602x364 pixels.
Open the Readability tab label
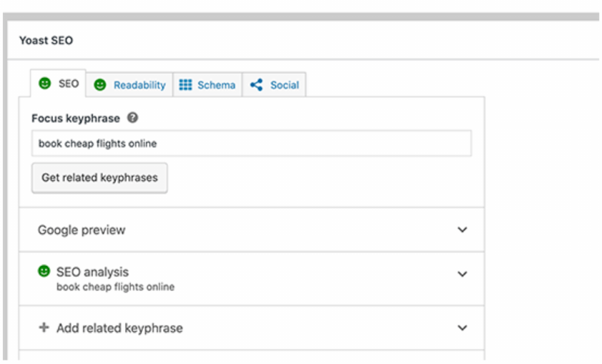tap(139, 85)
